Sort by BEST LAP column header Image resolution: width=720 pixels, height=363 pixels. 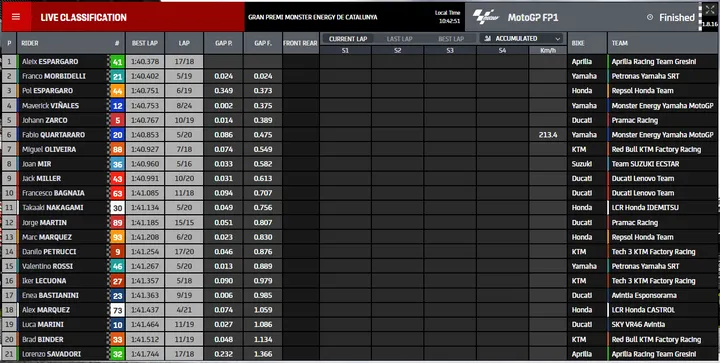pos(145,43)
